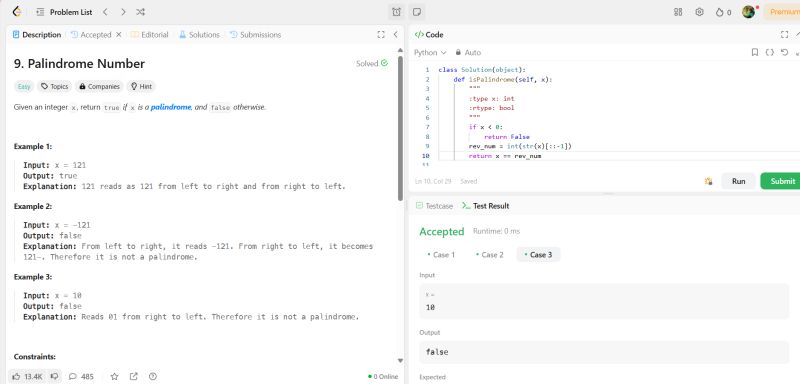The height and width of the screenshot is (384, 800).
Task: Switch to the Editorial tab
Action: tap(149, 35)
